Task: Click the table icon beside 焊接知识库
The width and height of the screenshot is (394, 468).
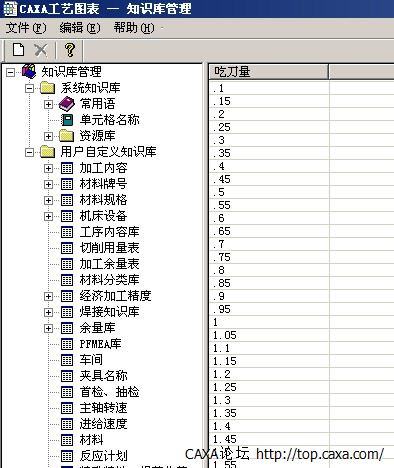Action: (67, 312)
